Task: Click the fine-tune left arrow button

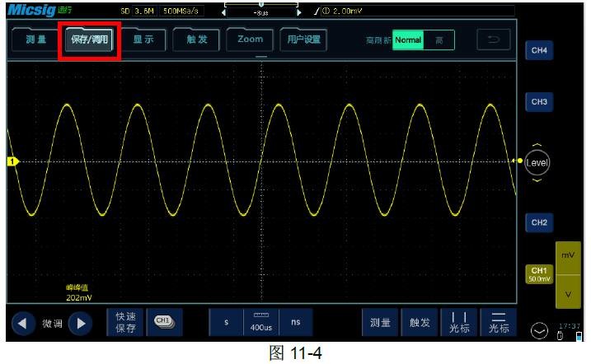Action: point(23,324)
